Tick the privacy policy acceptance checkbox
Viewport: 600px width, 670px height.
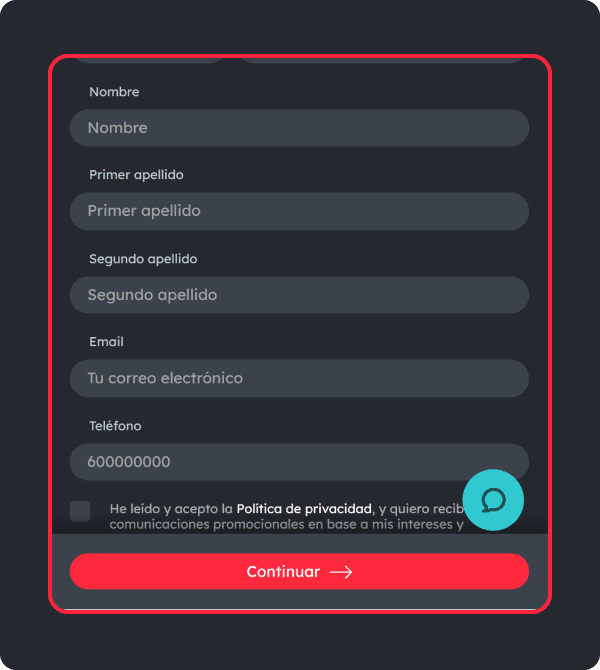pos(80,511)
